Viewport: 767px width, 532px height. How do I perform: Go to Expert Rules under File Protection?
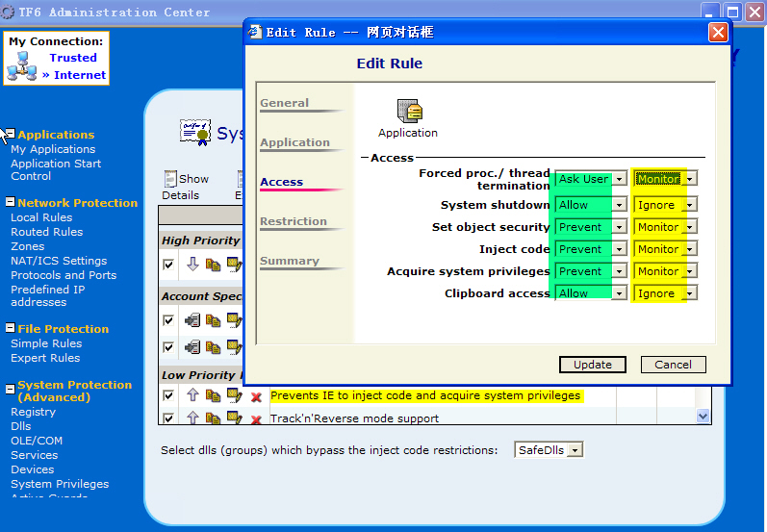[x=45, y=358]
